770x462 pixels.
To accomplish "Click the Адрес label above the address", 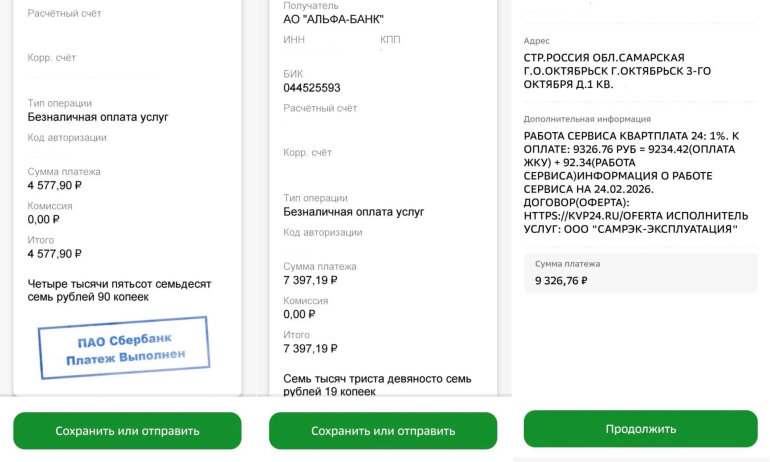I will pyautogui.click(x=537, y=41).
